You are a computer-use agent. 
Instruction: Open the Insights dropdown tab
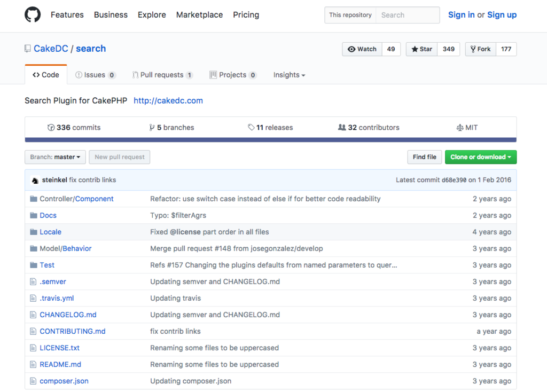pyautogui.click(x=289, y=75)
